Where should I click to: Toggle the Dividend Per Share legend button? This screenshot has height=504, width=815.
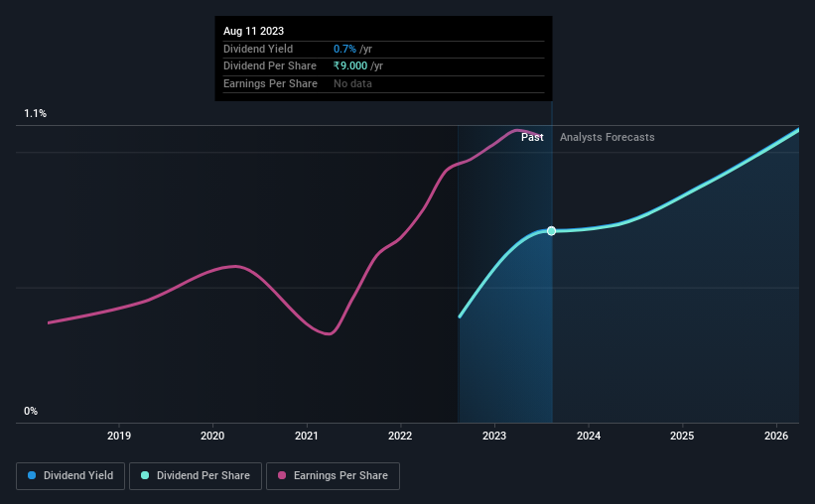(196, 476)
